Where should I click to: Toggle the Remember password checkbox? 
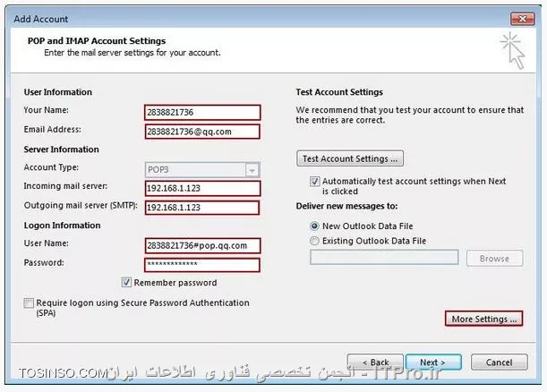tap(126, 282)
